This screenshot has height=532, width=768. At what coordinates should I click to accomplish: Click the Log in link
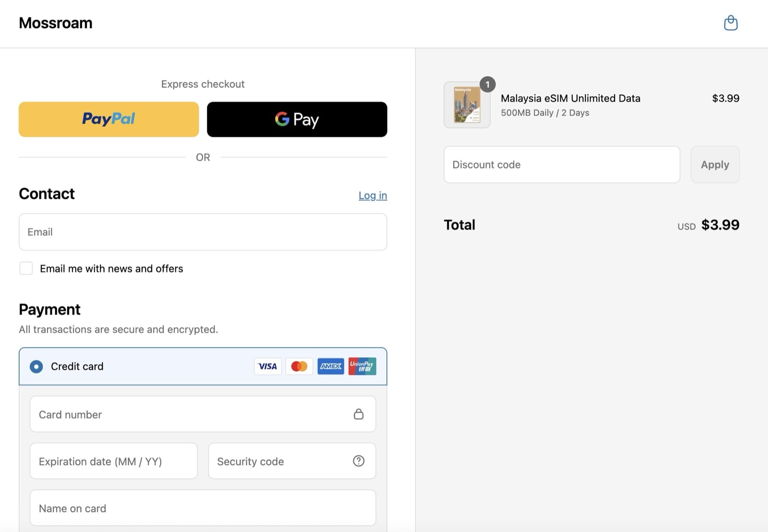coord(373,195)
